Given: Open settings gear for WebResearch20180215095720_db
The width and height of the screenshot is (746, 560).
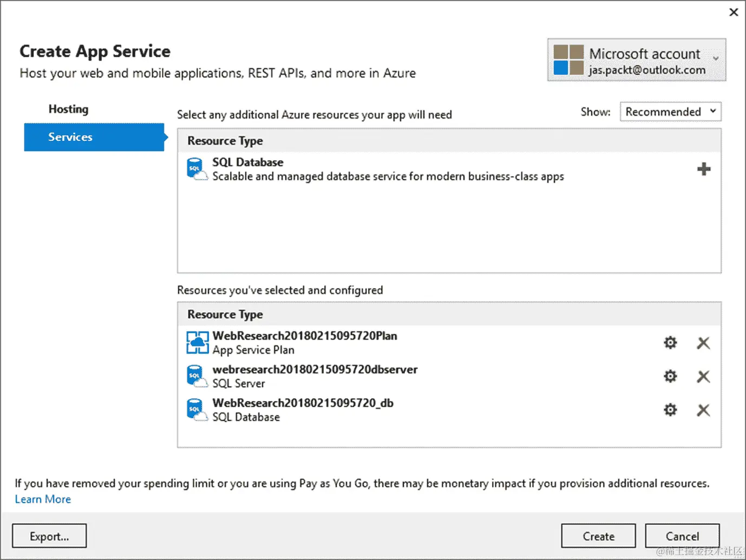Looking at the screenshot, I should pyautogui.click(x=670, y=410).
